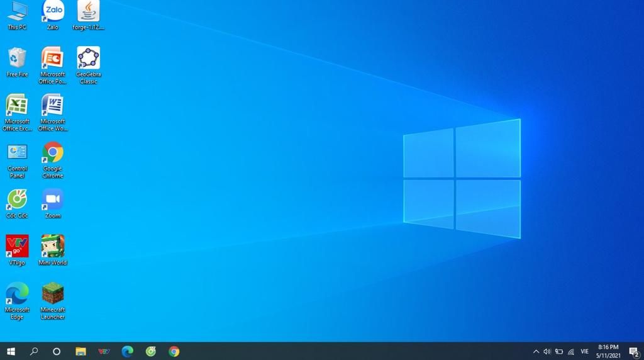The height and width of the screenshot is (360, 644).
Task: Select the VTVgo desktop shortcut
Action: point(17,250)
